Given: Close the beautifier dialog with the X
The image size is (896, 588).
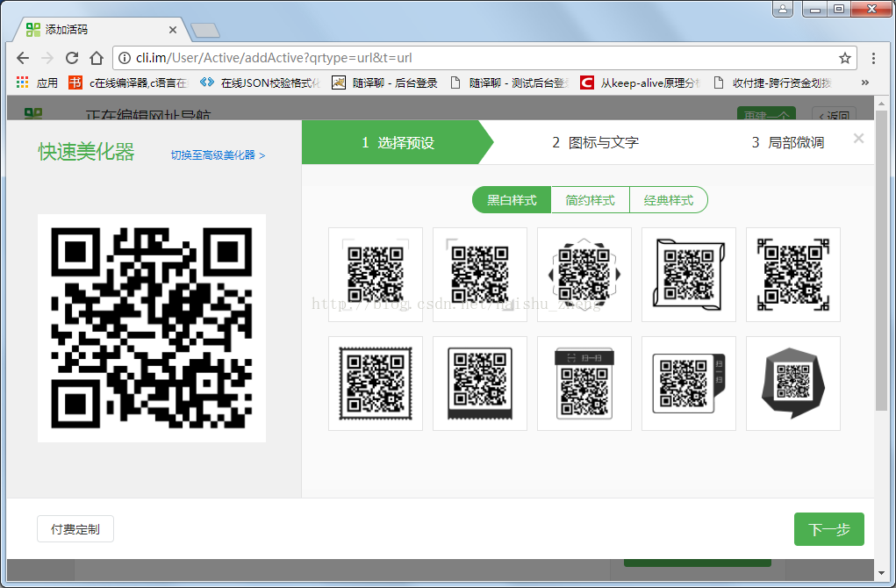Looking at the screenshot, I should point(858,139).
